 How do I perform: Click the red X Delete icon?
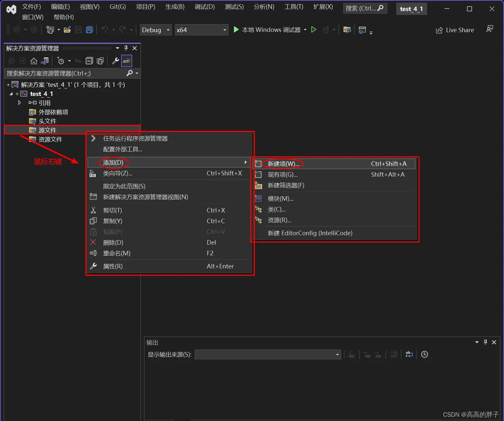pyautogui.click(x=93, y=242)
